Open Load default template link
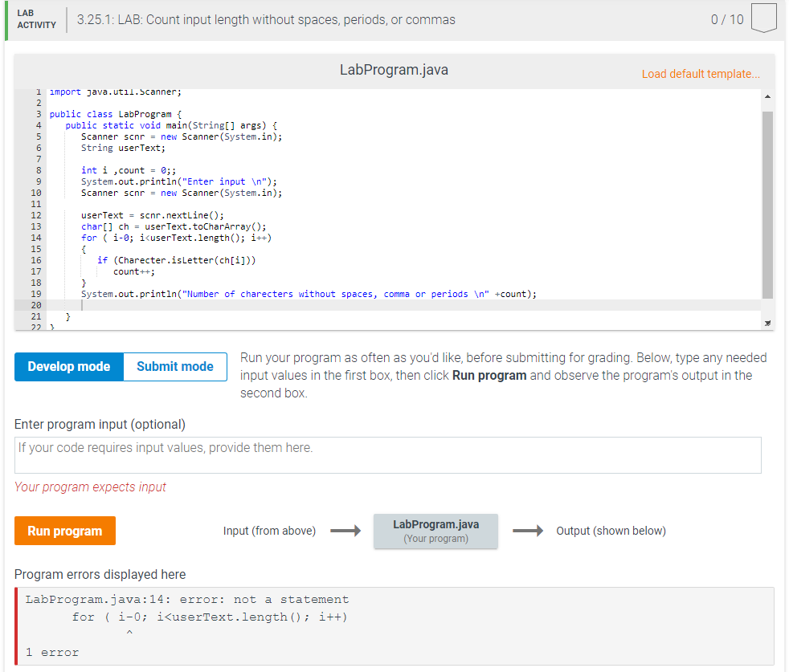The height and width of the screenshot is (672, 789). pyautogui.click(x=700, y=74)
